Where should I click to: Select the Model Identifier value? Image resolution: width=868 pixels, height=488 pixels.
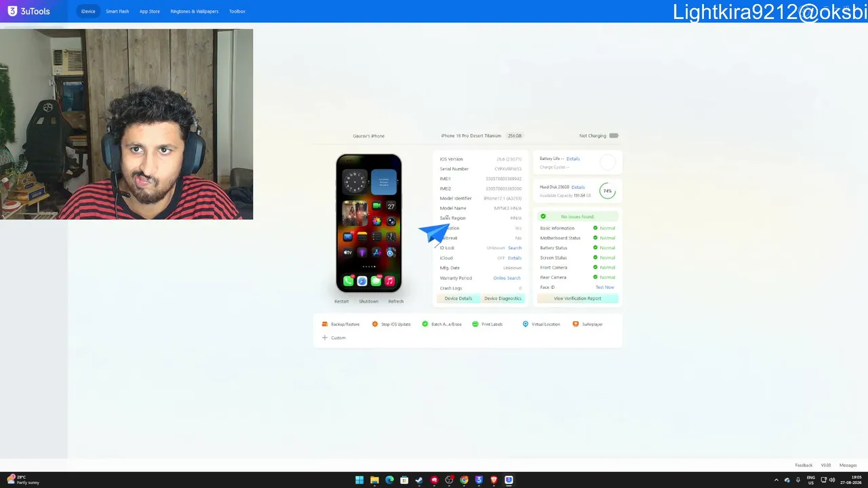(x=502, y=199)
